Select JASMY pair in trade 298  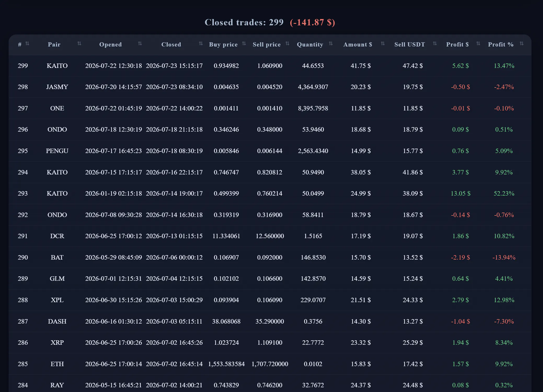57,87
